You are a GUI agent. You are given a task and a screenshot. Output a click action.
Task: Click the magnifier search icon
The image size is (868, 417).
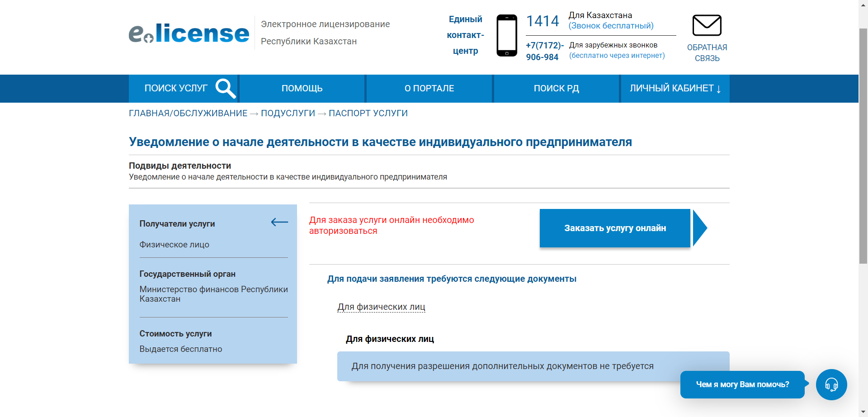(x=226, y=88)
